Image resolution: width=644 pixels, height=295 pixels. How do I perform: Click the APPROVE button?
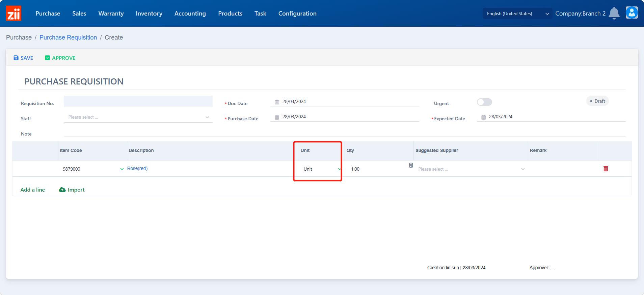click(60, 58)
